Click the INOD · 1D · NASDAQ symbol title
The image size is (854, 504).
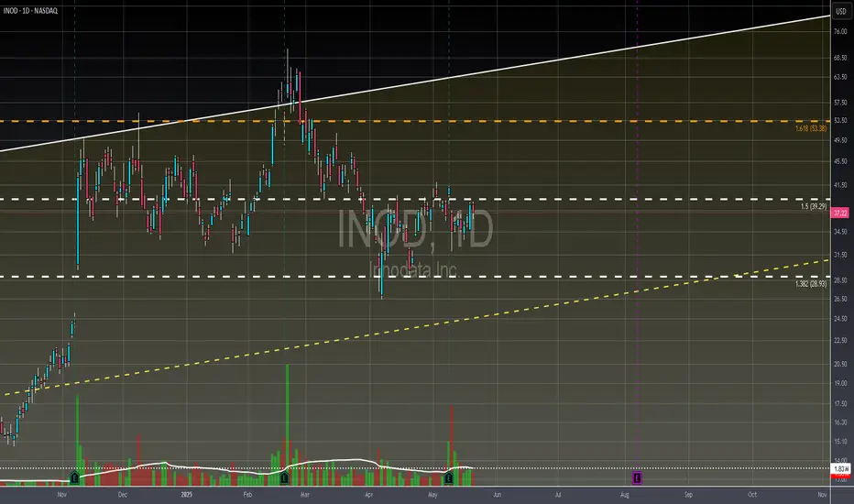pos(30,11)
